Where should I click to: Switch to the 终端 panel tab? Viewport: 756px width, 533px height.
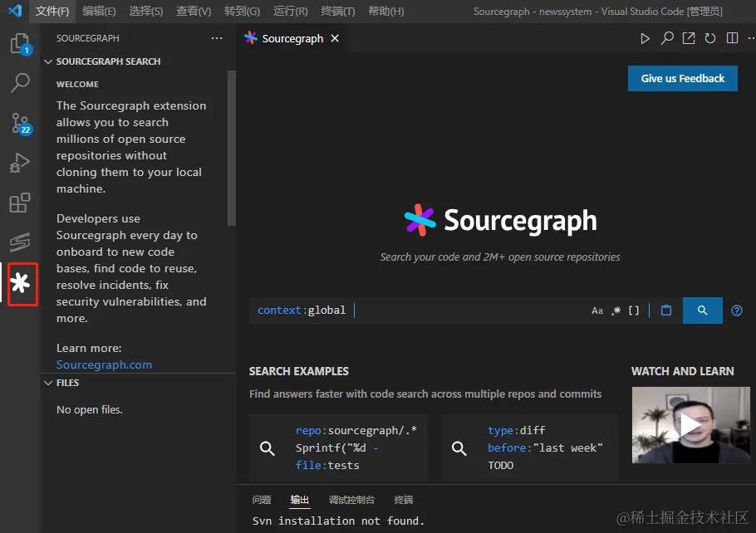click(x=404, y=500)
